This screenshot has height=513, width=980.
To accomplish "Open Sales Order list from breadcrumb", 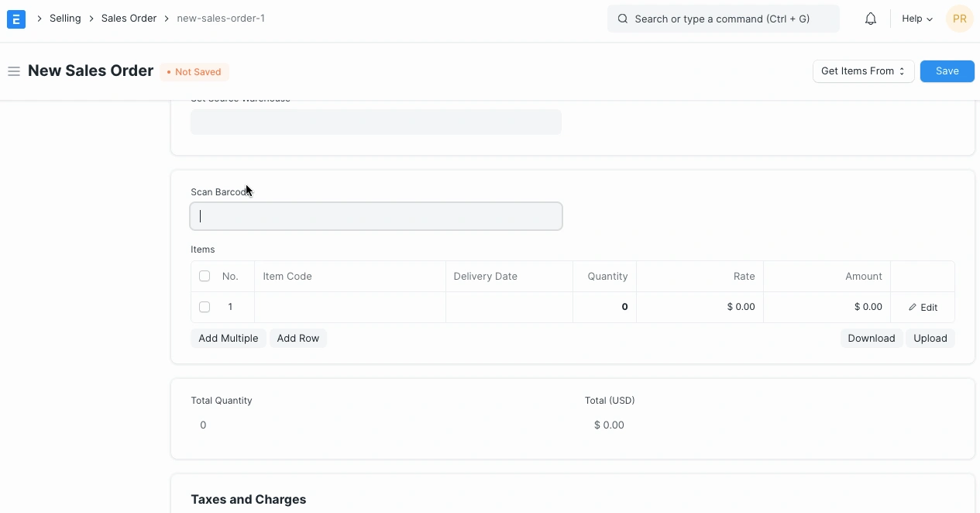I will 129,18.
